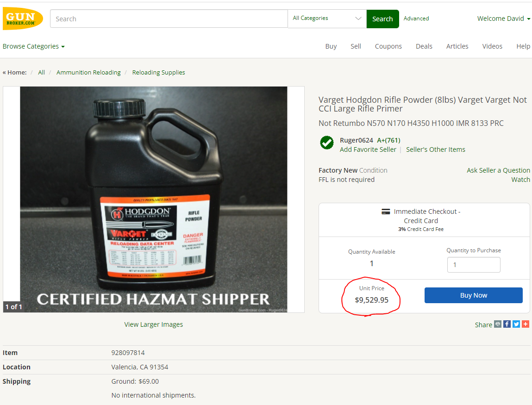Click the Quantity to Purchase field
The width and height of the screenshot is (532, 405).
(473, 265)
